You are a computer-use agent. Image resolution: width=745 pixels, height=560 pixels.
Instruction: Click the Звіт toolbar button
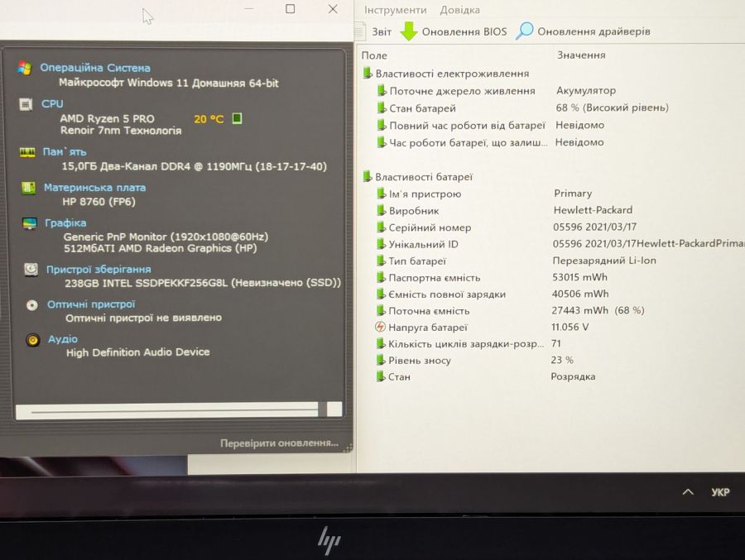[x=381, y=31]
